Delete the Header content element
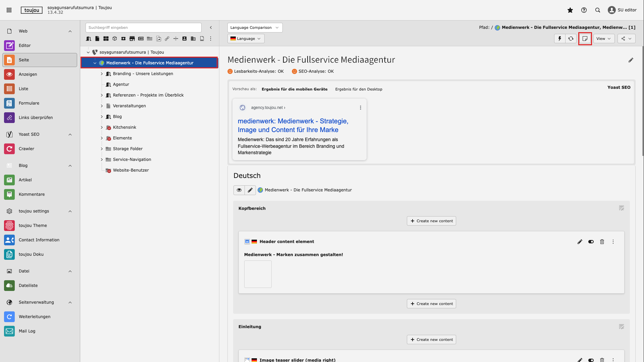This screenshot has width=644, height=362. (602, 242)
